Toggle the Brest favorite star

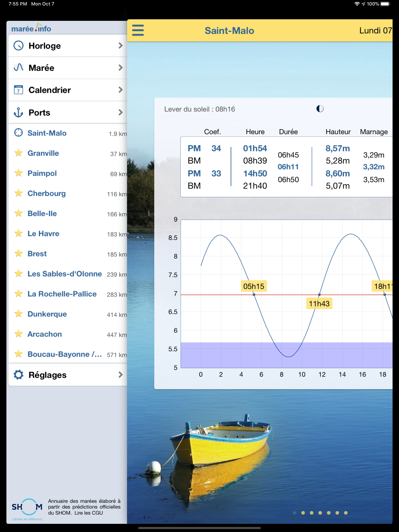[x=19, y=254]
